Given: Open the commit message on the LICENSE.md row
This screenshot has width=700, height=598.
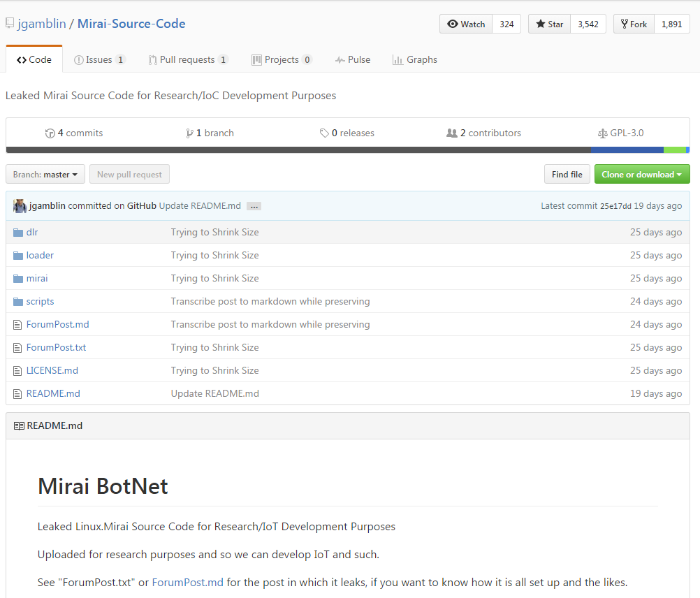Looking at the screenshot, I should coord(214,370).
